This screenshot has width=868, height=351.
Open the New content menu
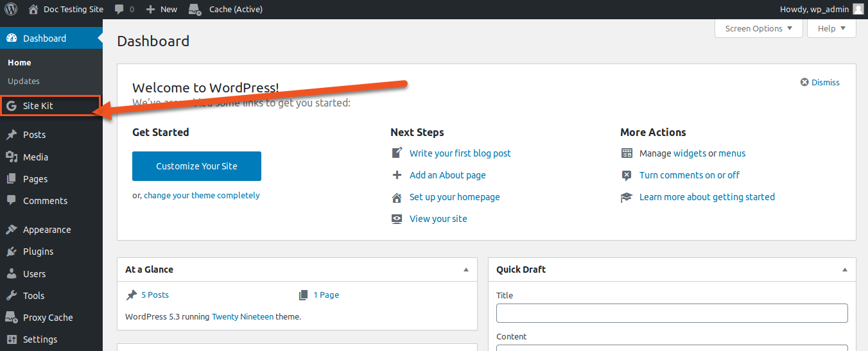162,9
